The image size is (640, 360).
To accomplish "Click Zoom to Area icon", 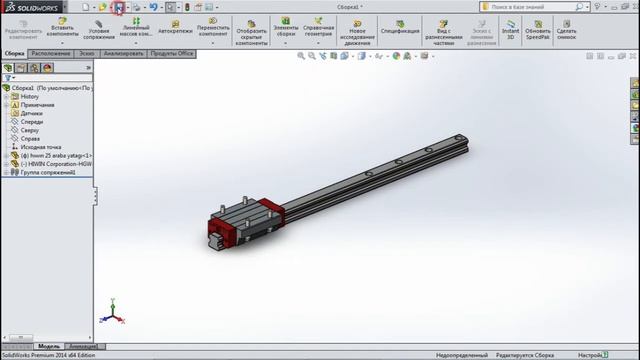I will pos(312,56).
